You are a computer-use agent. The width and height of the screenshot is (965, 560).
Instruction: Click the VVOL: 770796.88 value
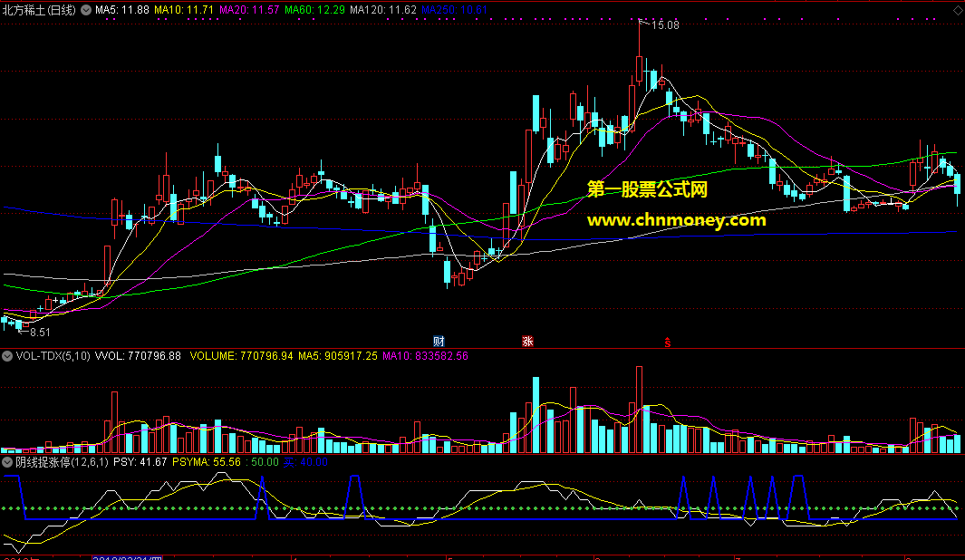138,356
